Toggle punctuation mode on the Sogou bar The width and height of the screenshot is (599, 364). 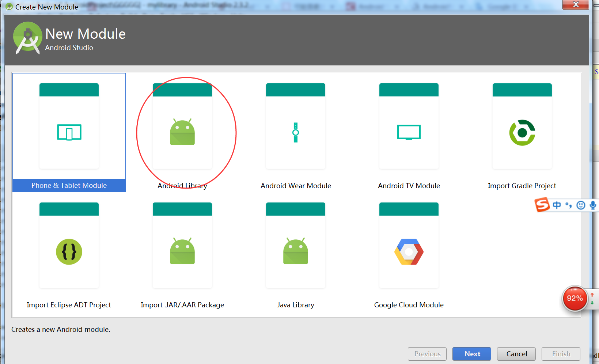pyautogui.click(x=568, y=205)
